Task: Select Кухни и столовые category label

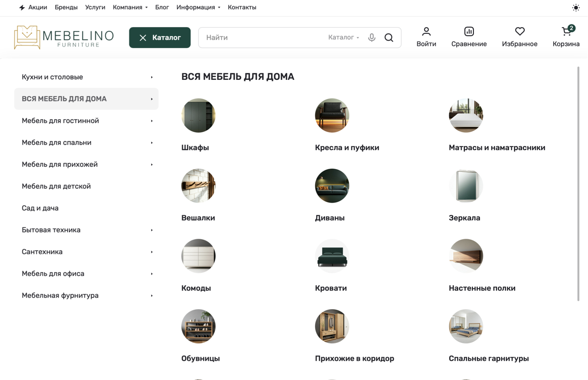Action: [52, 77]
